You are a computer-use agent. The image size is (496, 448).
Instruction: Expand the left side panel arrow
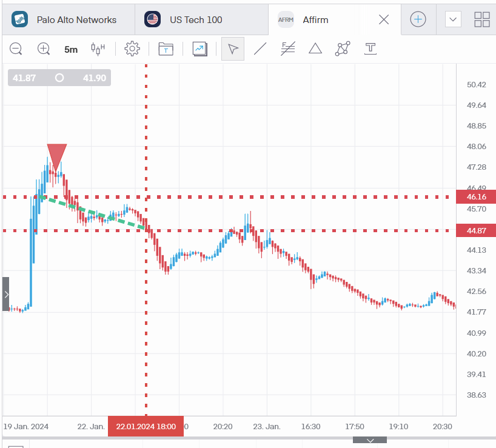pyautogui.click(x=6, y=294)
